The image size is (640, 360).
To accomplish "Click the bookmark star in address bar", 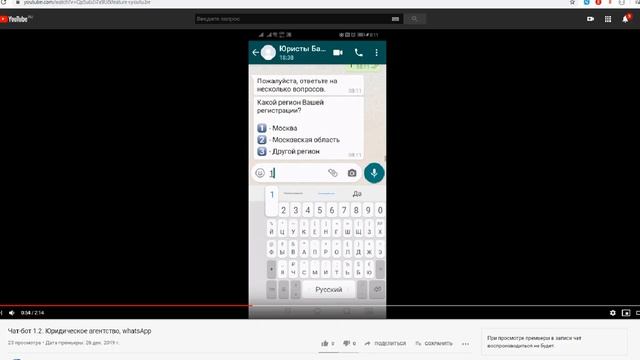I will [x=572, y=2].
